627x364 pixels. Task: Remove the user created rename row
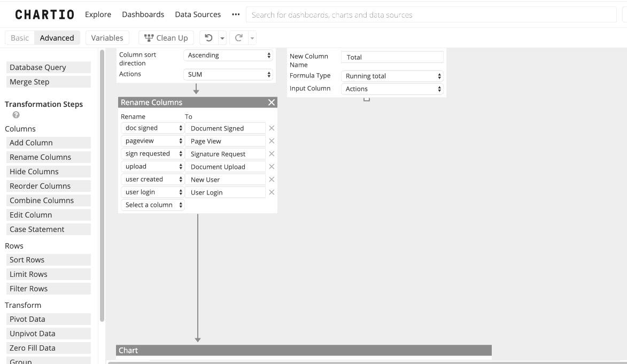pyautogui.click(x=272, y=179)
